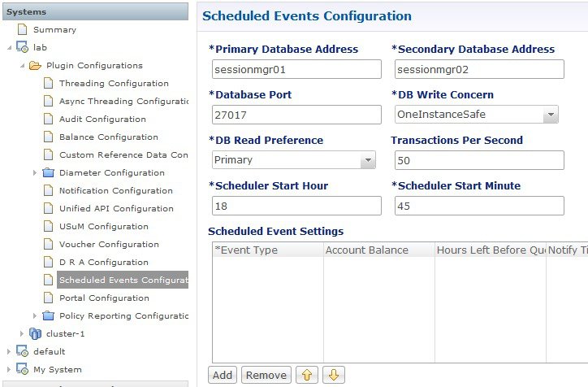Viewport: 588px width, 387px height.
Task: Click the Plugin Configurations folder icon
Action: 35,65
